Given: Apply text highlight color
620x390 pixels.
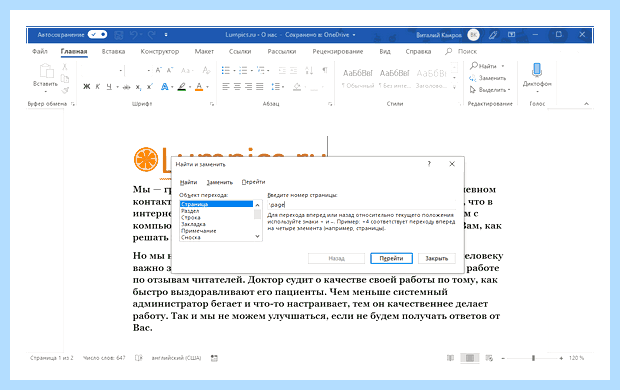Looking at the screenshot, I should point(181,87).
